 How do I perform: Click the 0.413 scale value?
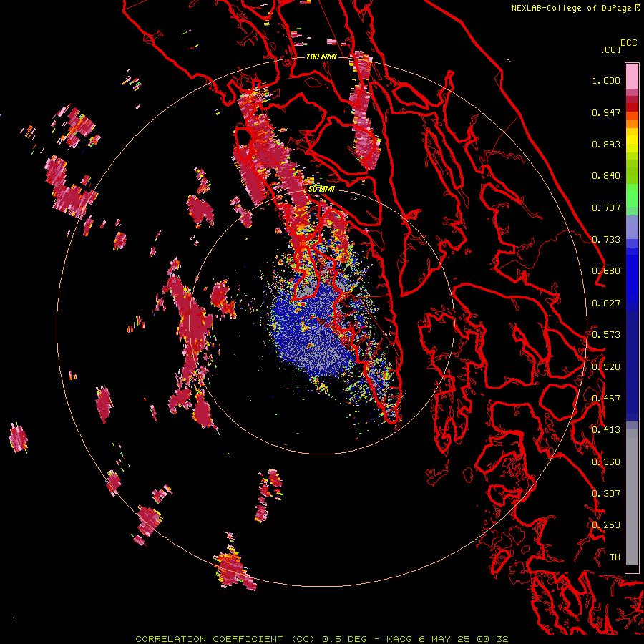(606, 430)
